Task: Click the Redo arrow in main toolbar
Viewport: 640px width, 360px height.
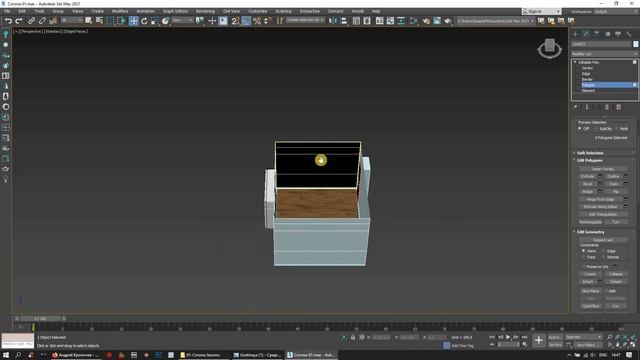Action: coord(19,21)
